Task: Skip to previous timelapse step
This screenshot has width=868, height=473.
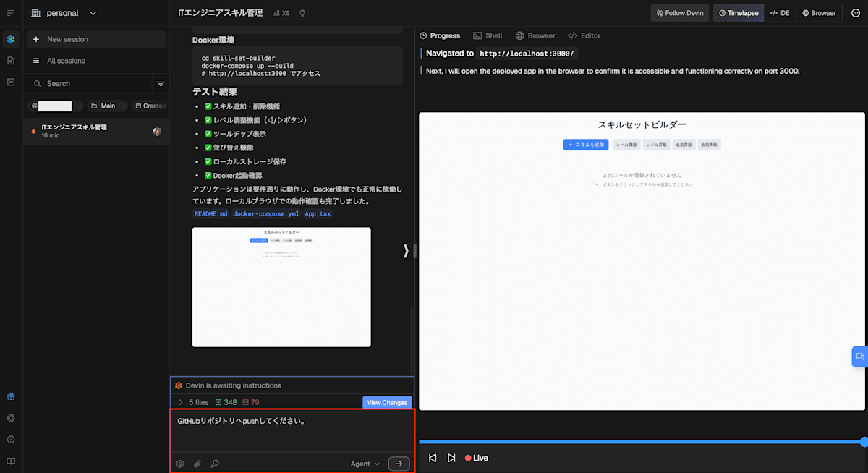Action: [x=433, y=458]
